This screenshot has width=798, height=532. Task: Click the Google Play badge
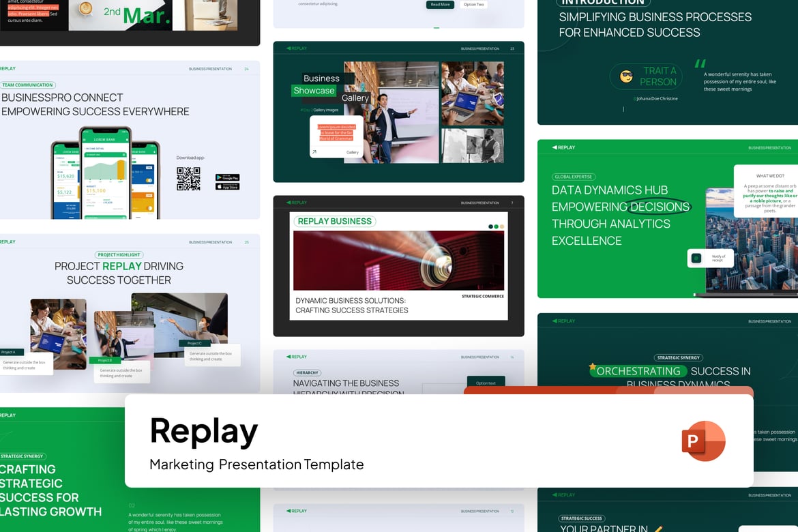pyautogui.click(x=227, y=177)
